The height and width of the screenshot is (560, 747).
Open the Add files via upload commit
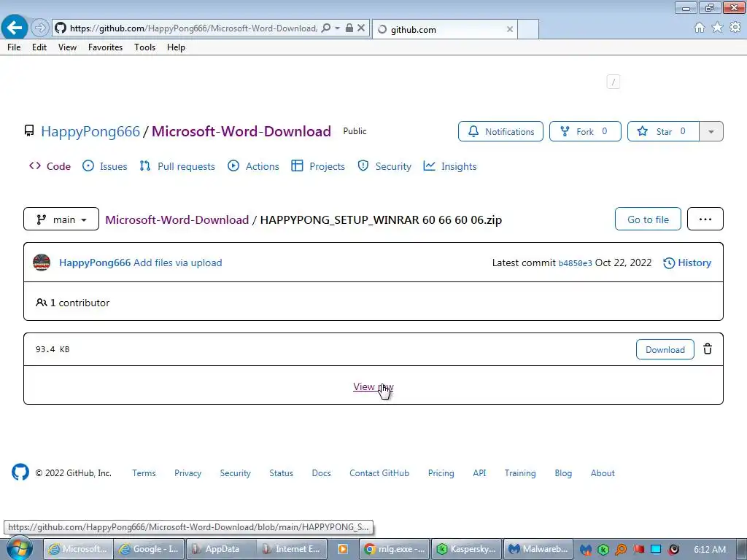click(178, 262)
